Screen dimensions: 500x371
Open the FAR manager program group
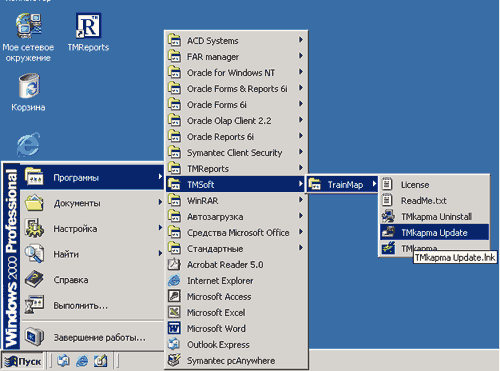(x=236, y=56)
